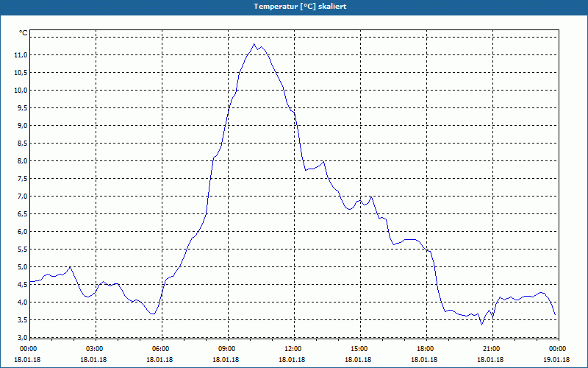Select the 5,0 y-axis label
This screenshot has height=368, width=588.
22,266
